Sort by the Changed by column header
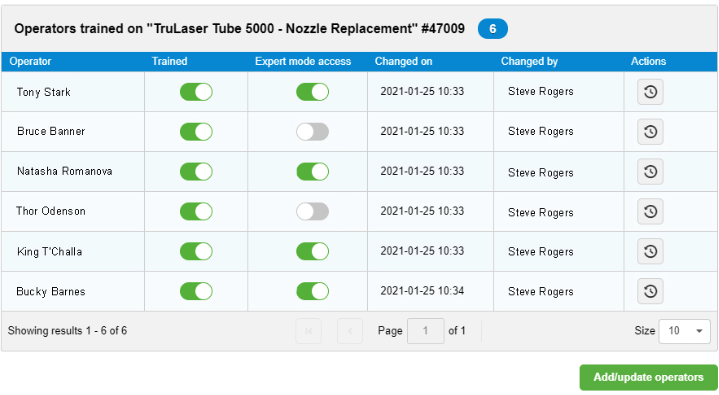 (529, 61)
